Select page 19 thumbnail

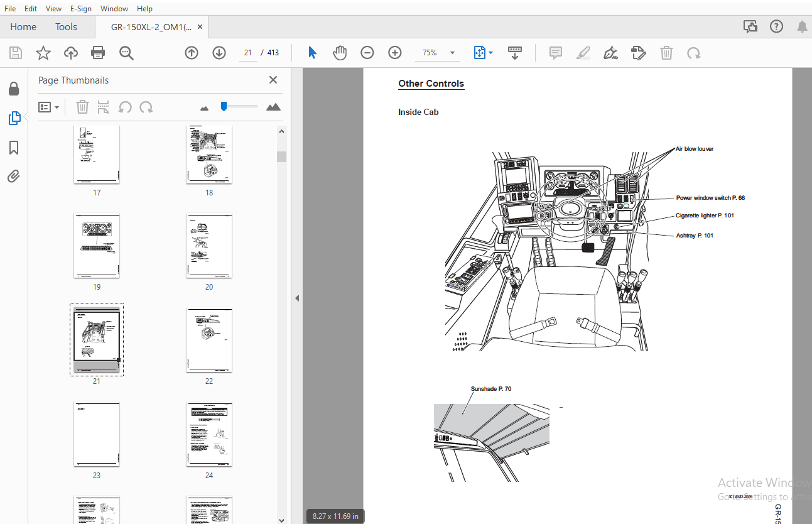pos(97,246)
